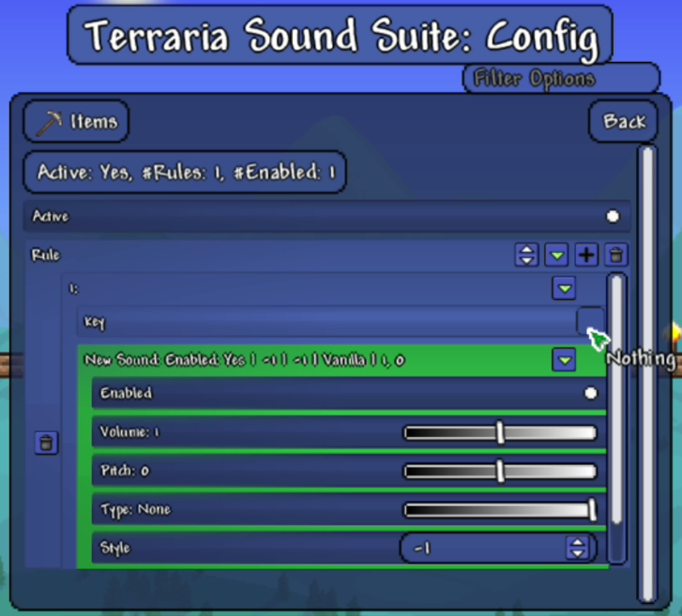Open the Key item slot
Screen dimensions: 682x616
pos(590,321)
